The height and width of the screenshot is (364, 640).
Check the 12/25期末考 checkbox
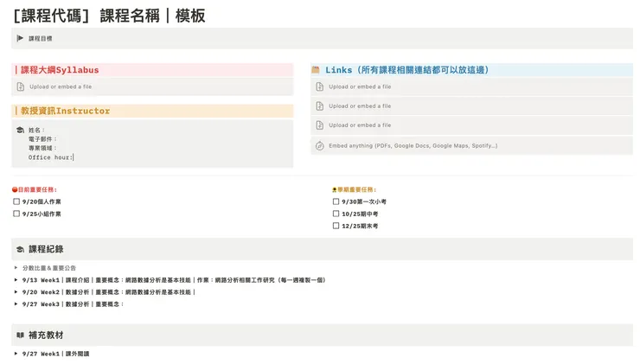[x=336, y=226]
